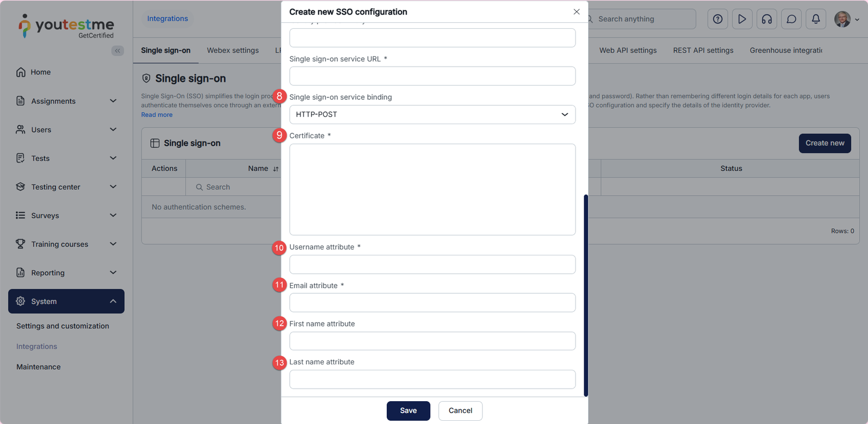This screenshot has width=868, height=424.
Task: Expand the Testing center menu
Action: point(113,187)
